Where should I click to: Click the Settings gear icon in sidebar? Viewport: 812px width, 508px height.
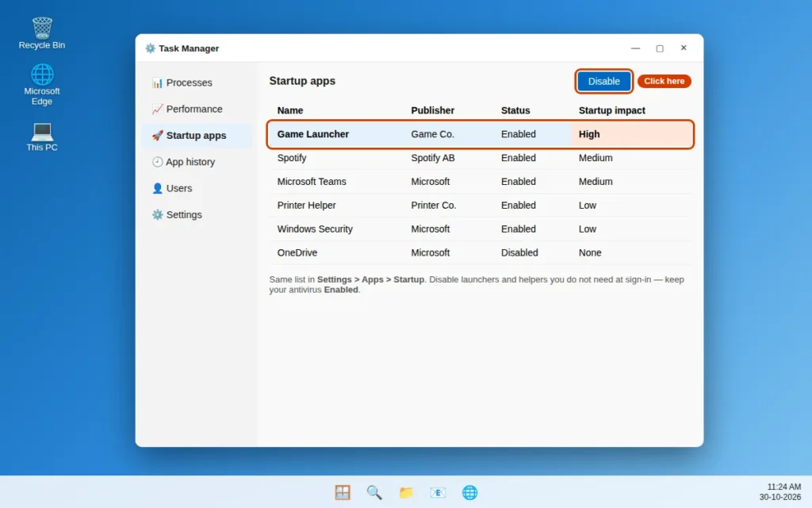tap(158, 214)
